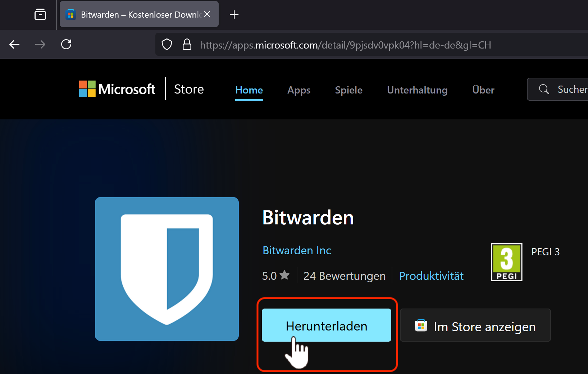The width and height of the screenshot is (588, 374).
Task: Click the PEGI 3 text label
Action: pyautogui.click(x=546, y=252)
